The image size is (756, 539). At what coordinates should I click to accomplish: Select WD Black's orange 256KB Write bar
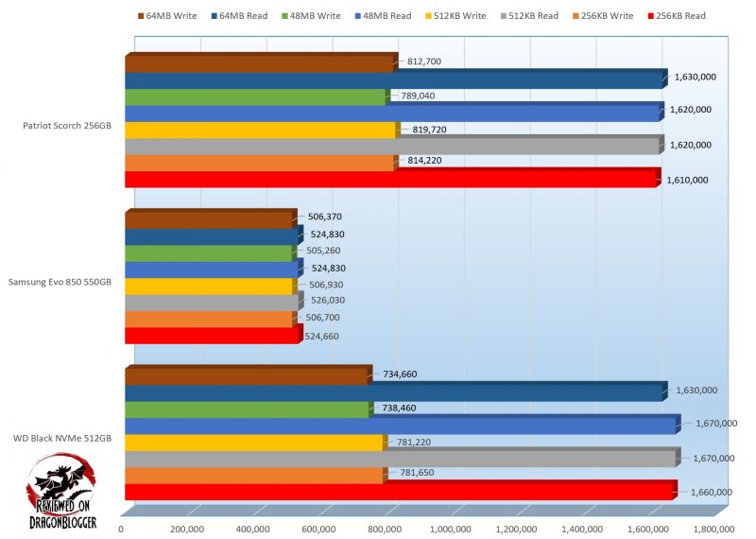(x=254, y=476)
